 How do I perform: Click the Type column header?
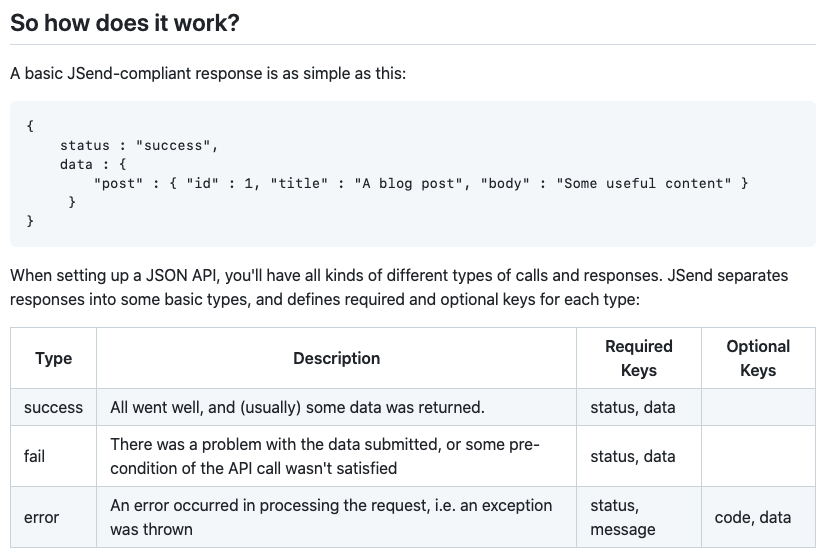(53, 358)
